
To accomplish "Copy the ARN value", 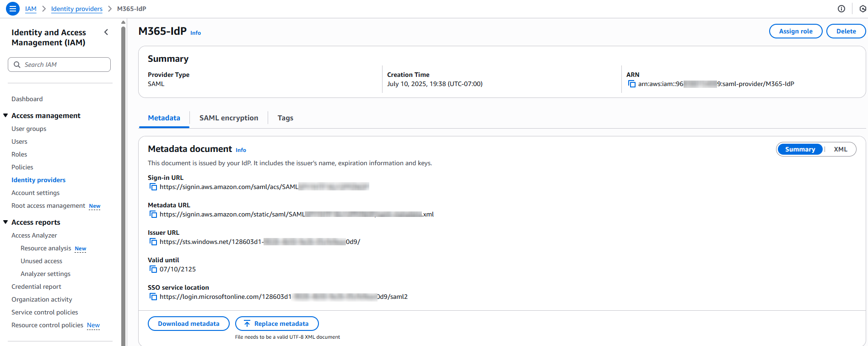I will (x=632, y=84).
